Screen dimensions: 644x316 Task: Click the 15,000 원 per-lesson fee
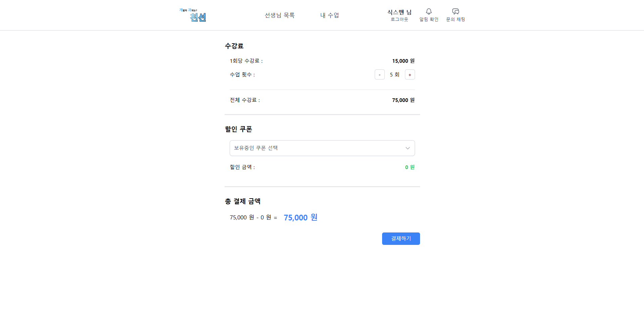[x=403, y=61]
